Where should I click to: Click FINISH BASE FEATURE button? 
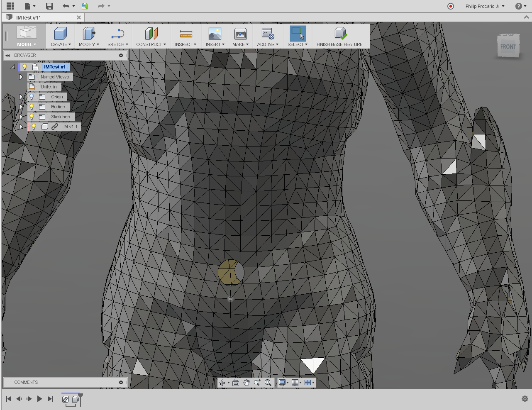[339, 37]
